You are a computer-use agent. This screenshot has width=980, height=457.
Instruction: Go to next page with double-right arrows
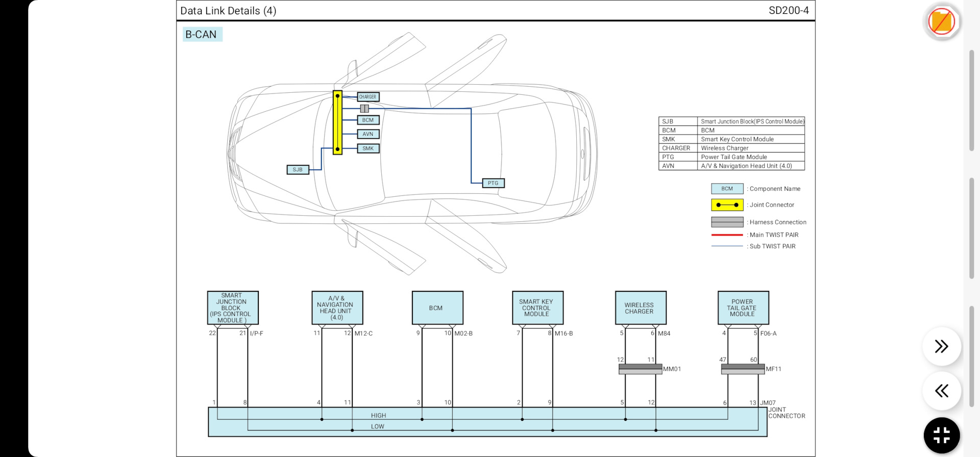coord(942,346)
